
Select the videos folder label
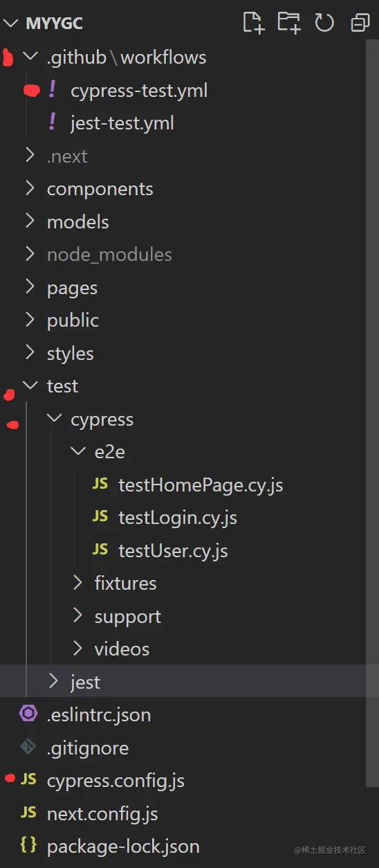[122, 649]
